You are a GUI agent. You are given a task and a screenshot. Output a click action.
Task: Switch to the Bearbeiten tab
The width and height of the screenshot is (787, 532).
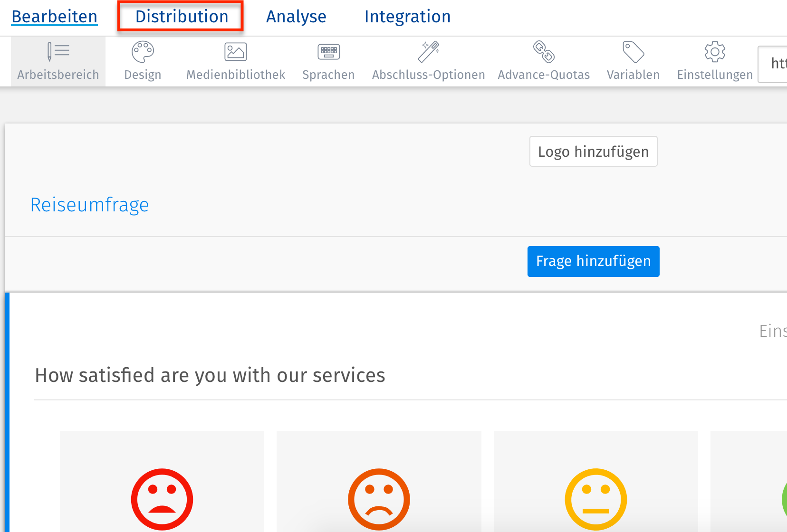[x=54, y=16]
